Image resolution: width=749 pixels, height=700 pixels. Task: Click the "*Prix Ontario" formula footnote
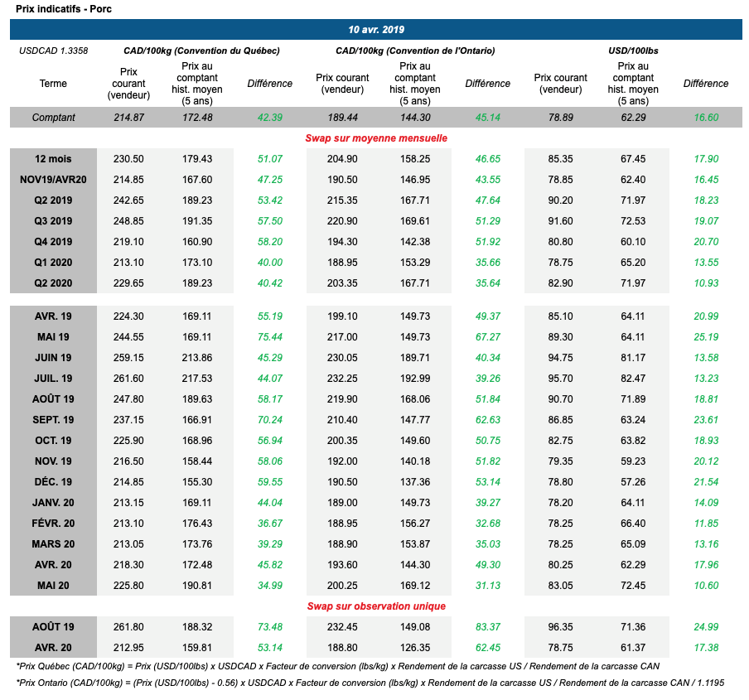(375, 682)
